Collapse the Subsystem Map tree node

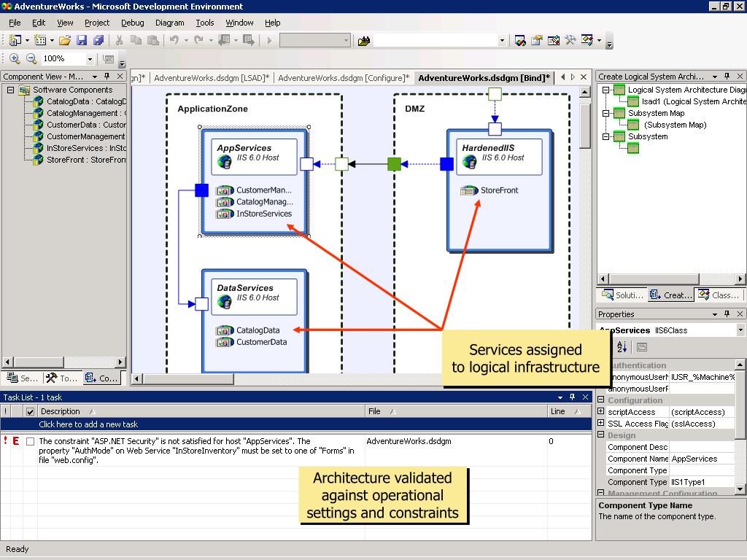coord(605,113)
